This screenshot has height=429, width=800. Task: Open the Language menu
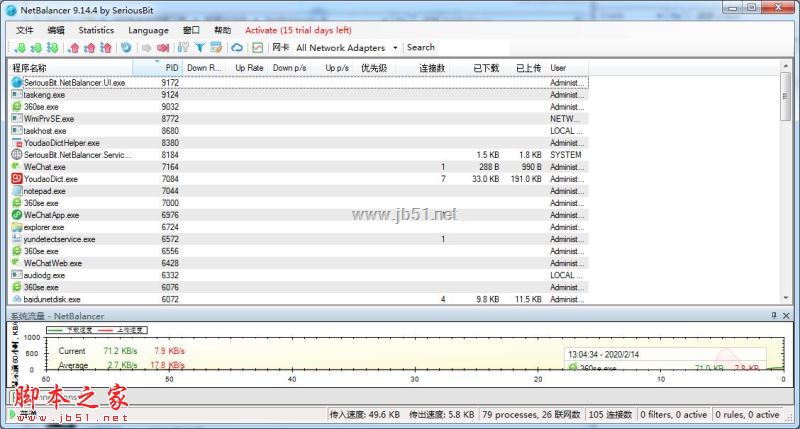coord(148,30)
